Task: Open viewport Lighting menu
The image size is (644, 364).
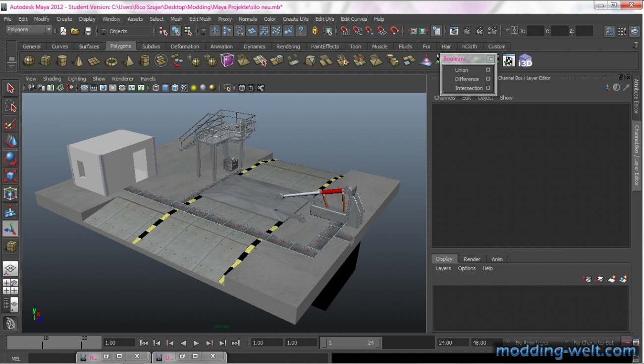Action: (77, 78)
